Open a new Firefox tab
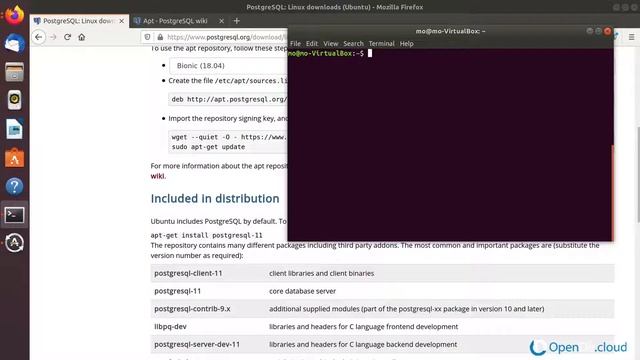 click(237, 20)
